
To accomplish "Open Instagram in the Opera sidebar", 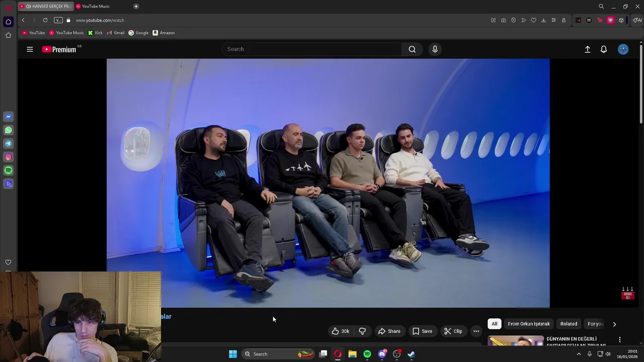I will pyautogui.click(x=8, y=157).
